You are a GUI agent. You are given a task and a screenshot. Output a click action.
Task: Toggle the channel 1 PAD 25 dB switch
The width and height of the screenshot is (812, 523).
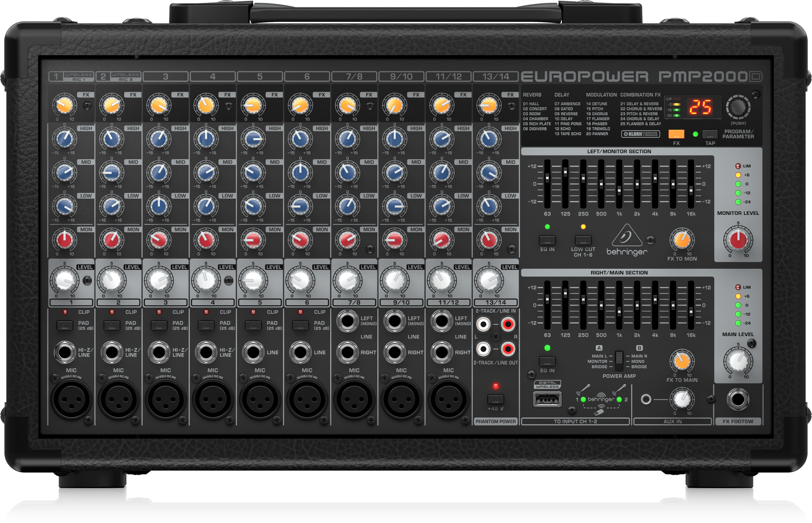pos(65,325)
